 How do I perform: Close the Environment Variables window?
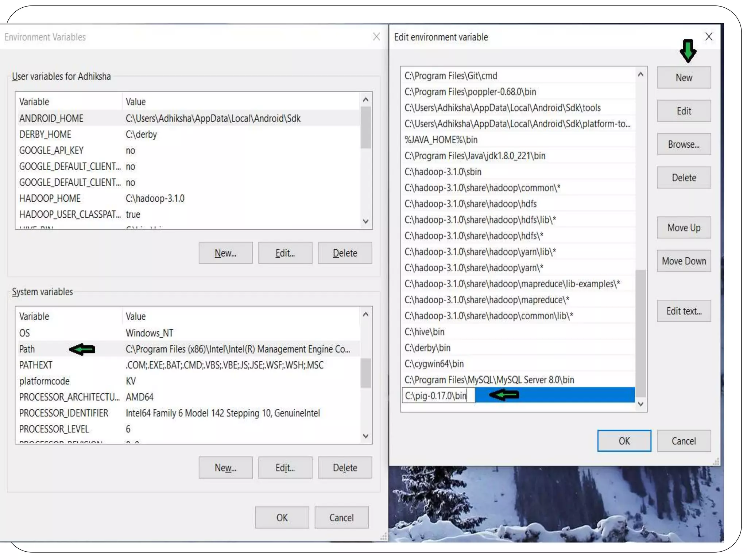point(376,36)
